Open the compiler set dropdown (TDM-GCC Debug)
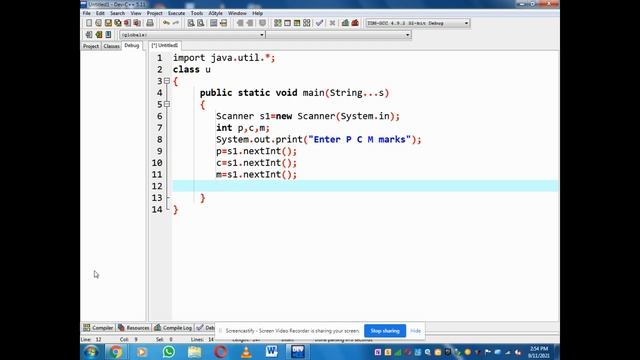This screenshot has height=360, width=640. pyautogui.click(x=466, y=23)
